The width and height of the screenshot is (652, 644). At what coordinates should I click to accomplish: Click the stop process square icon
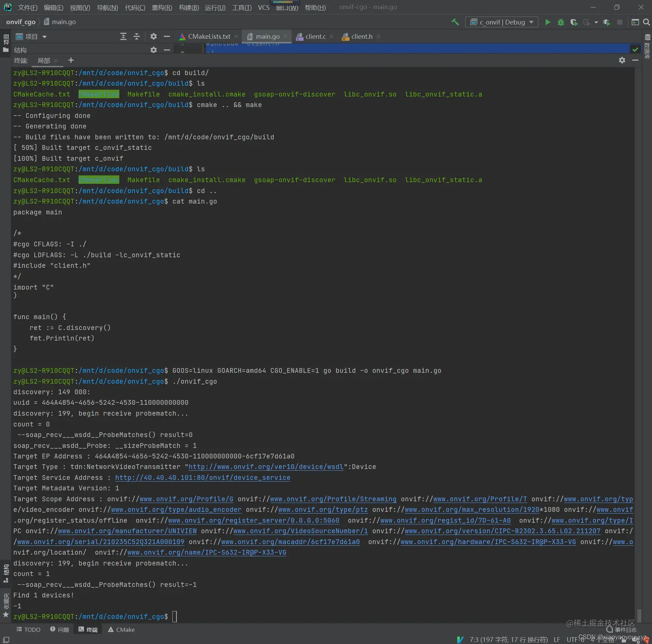tap(620, 22)
